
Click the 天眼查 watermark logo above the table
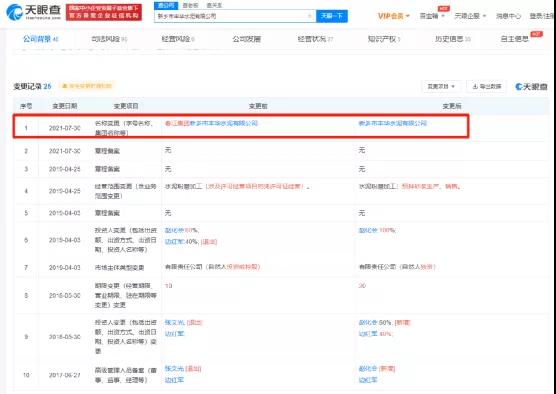point(531,86)
